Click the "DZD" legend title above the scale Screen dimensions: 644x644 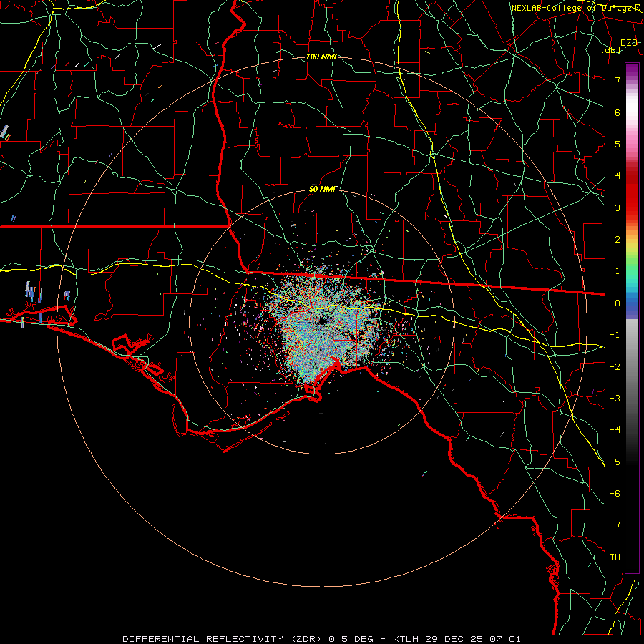coord(629,43)
